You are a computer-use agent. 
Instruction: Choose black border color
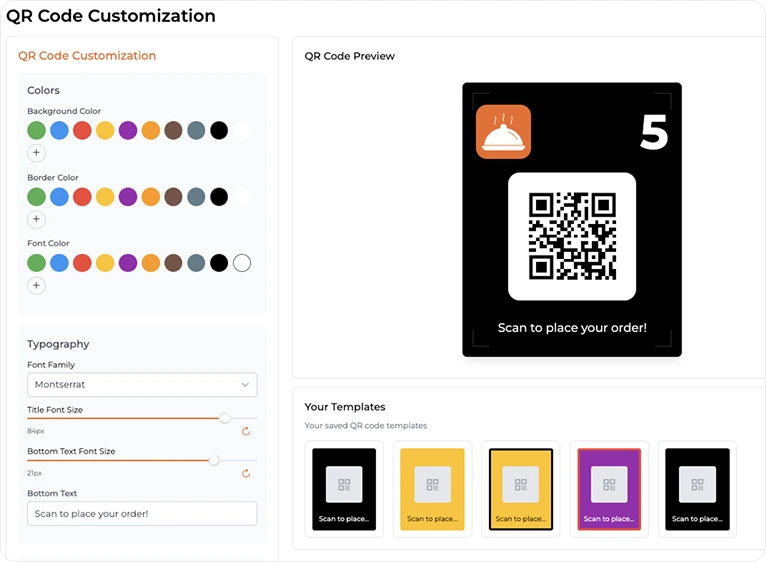219,196
